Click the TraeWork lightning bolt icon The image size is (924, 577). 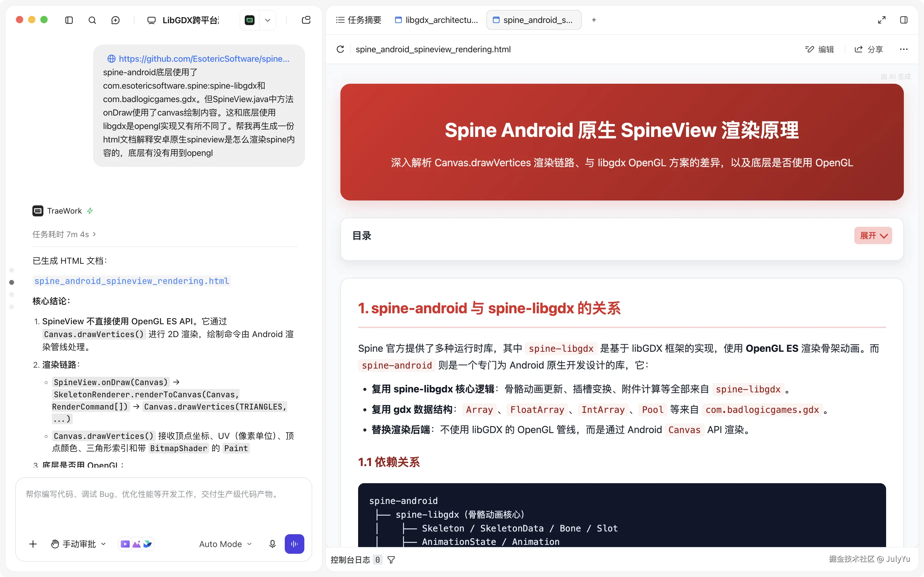90,211
